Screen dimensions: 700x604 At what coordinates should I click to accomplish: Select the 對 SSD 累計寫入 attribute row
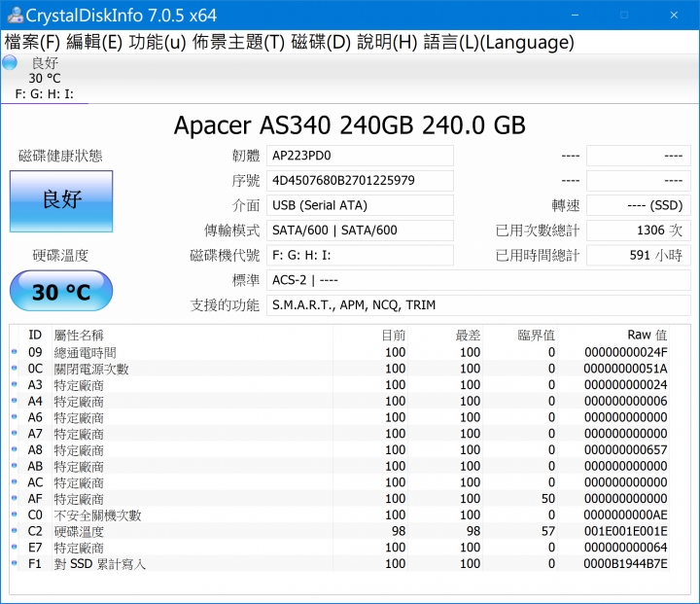click(339, 563)
